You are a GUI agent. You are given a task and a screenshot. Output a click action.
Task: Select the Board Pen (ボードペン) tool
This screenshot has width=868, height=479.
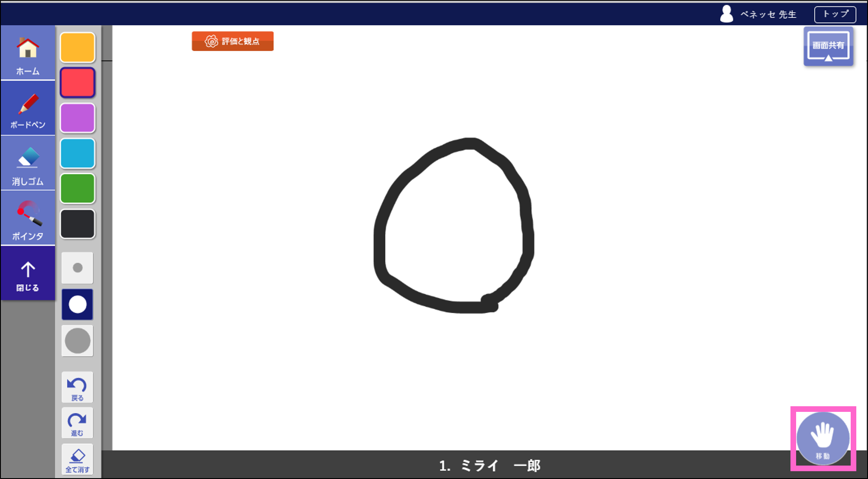28,108
